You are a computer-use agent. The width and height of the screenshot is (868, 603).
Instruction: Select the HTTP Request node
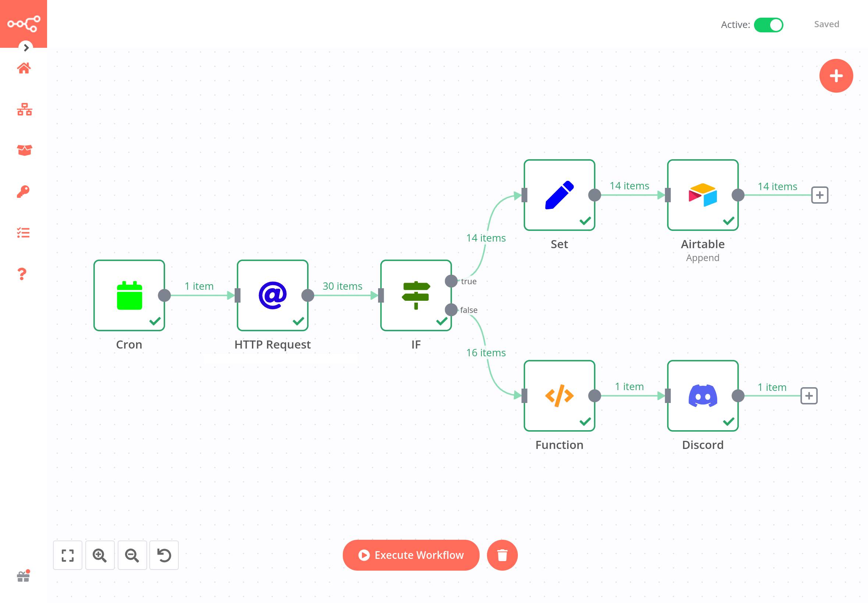pyautogui.click(x=272, y=295)
